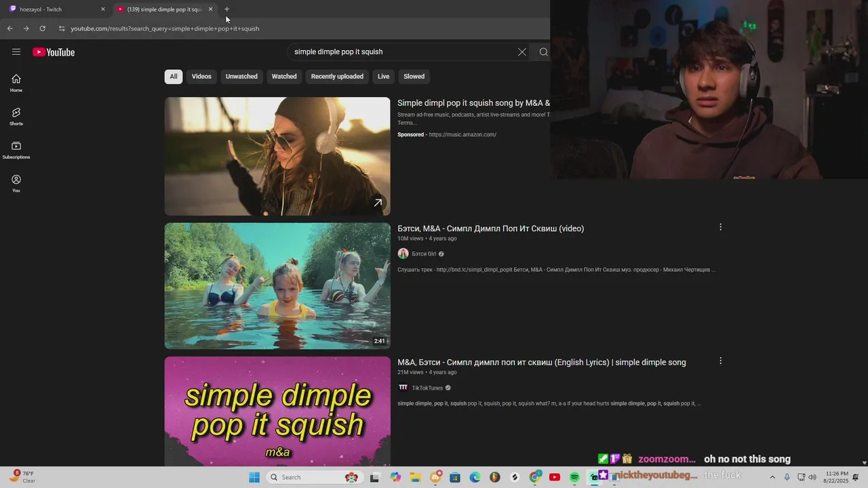Launch Copilot from the taskbar
The image size is (868, 488).
[395, 477]
